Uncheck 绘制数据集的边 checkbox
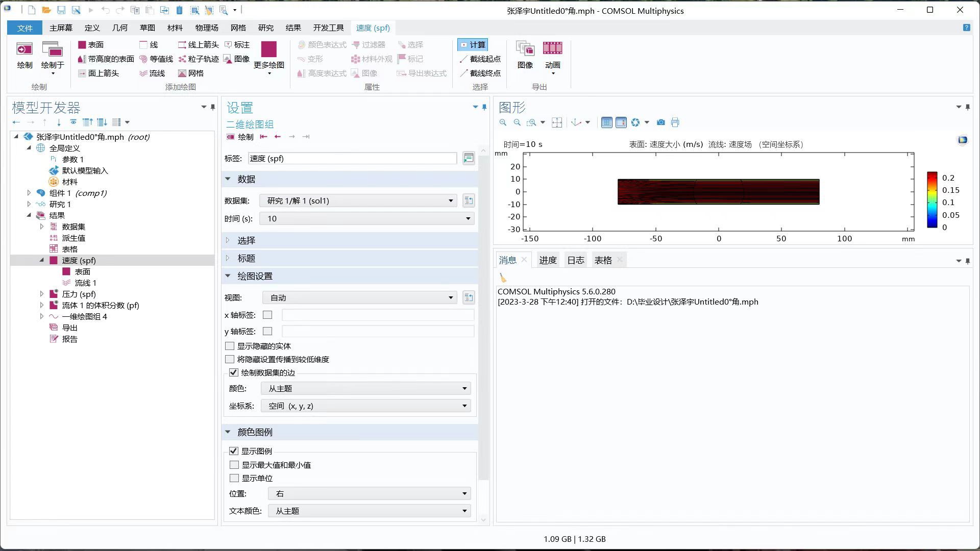This screenshot has width=980, height=551. pyautogui.click(x=234, y=372)
